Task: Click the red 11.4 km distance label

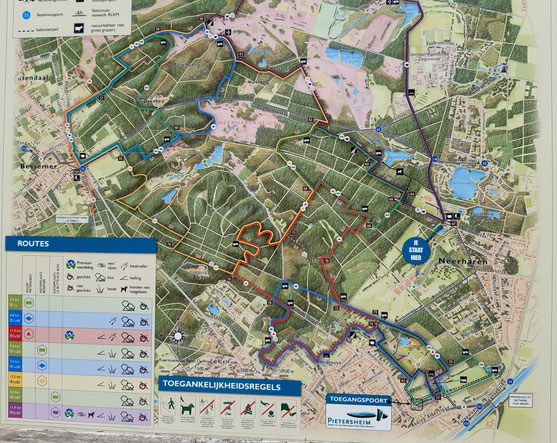Action: pyautogui.click(x=15, y=333)
